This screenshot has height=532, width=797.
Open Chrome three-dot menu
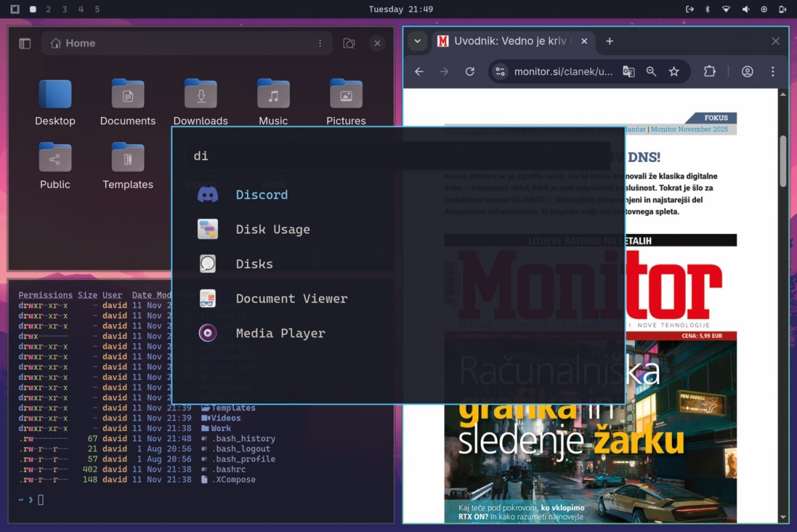click(x=773, y=72)
